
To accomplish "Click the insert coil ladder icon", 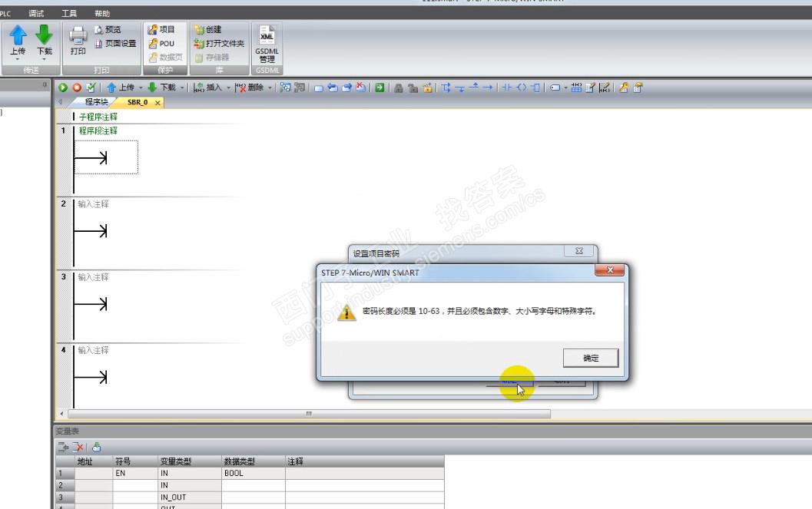I will [x=522, y=88].
